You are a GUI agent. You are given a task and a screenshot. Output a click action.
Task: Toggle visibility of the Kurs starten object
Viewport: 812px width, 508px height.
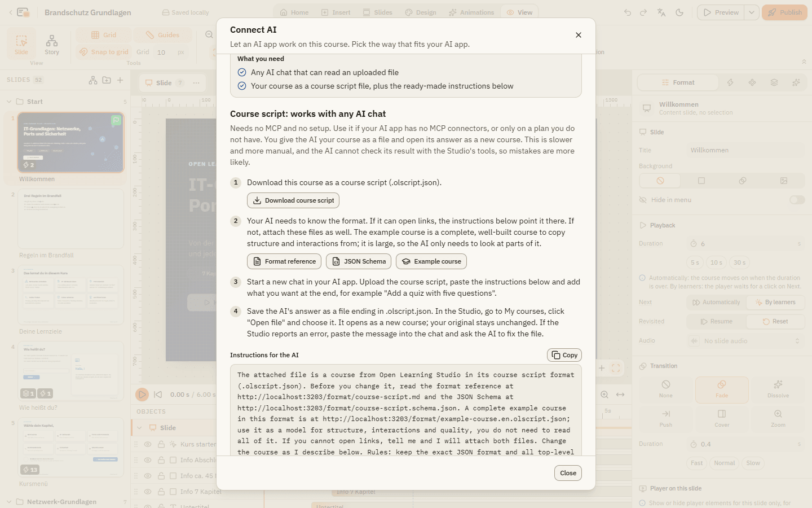pos(148,444)
